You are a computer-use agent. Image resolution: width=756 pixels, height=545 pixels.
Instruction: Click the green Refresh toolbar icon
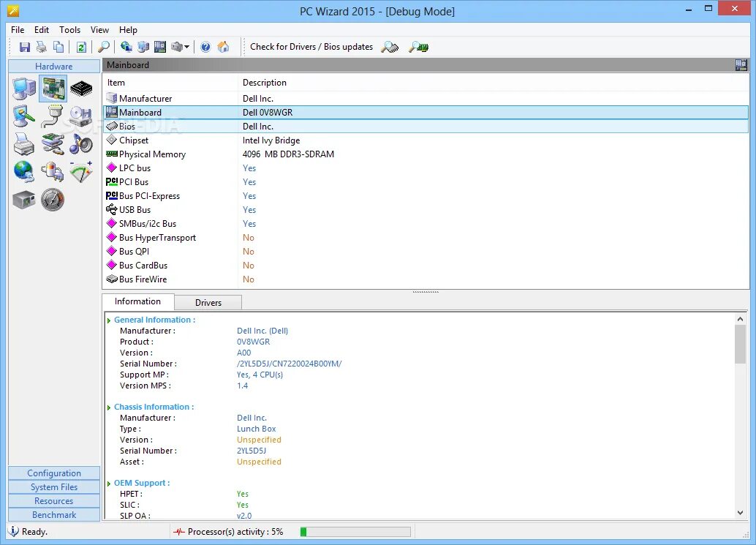(x=81, y=47)
